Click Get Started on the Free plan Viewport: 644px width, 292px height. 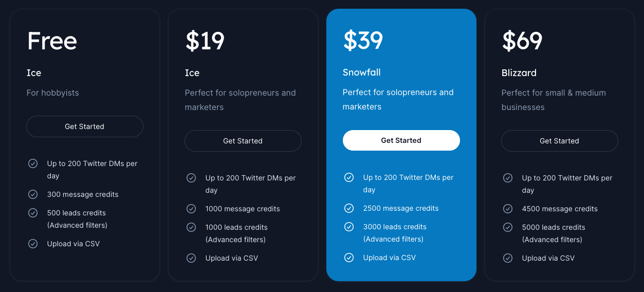(84, 126)
